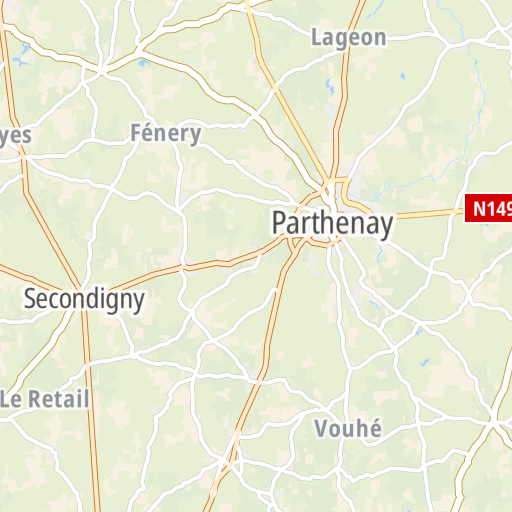
Task: Click the orange road junction at Secondigny
Action: pos(80,289)
